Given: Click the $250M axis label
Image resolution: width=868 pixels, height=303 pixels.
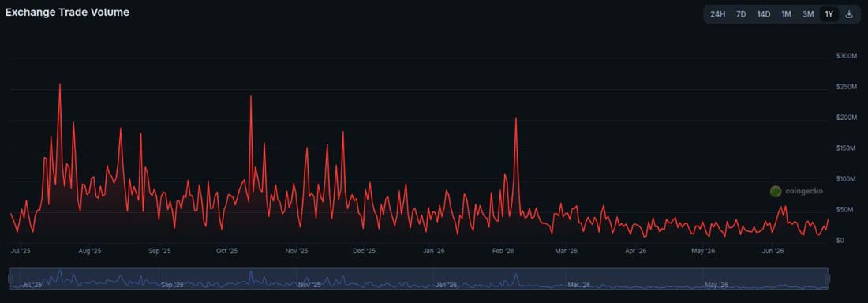Looking at the screenshot, I should pos(847,87).
